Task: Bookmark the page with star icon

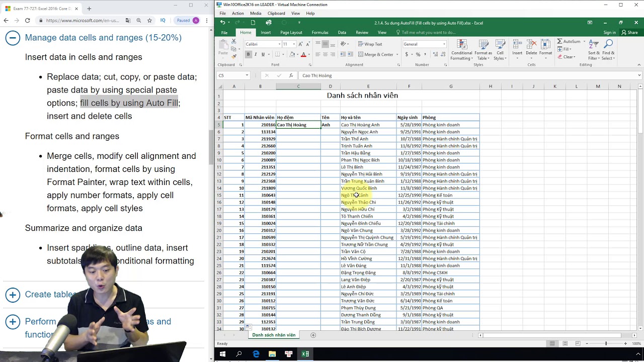Action: tap(149, 21)
